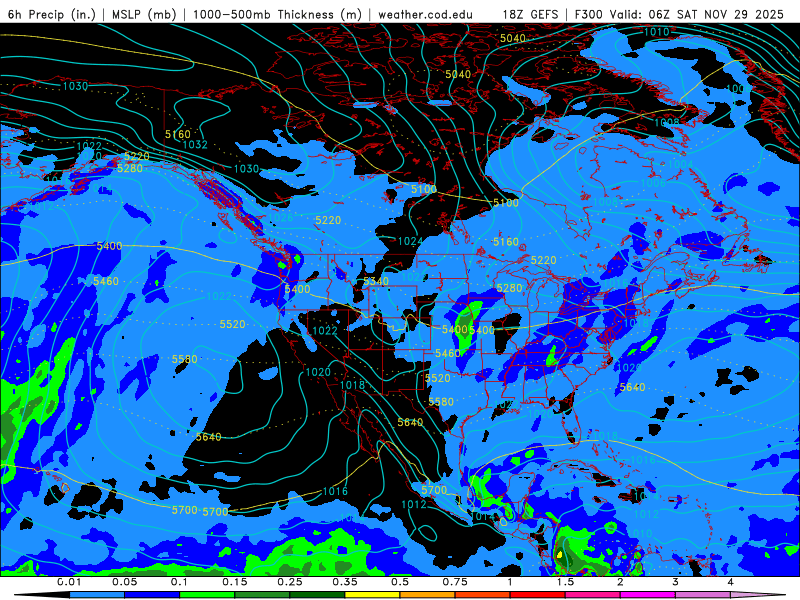Click the '1024' pressure label over central Canada

410,241
